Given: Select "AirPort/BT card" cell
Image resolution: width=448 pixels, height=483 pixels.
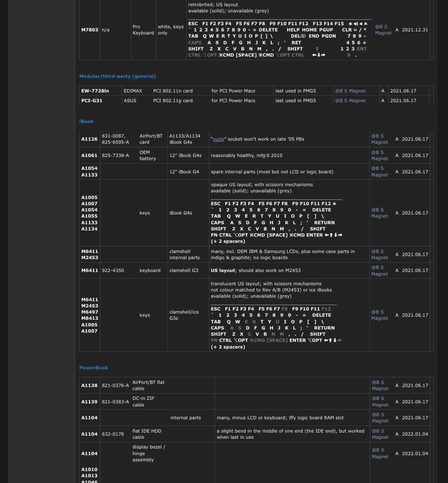Looking at the screenshot, I should 151,139.
